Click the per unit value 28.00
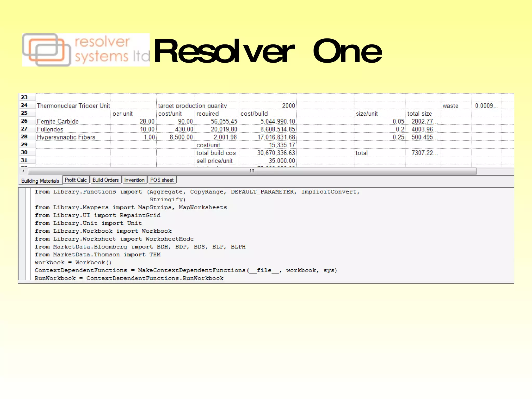This screenshot has height=399, width=532. tap(134, 121)
